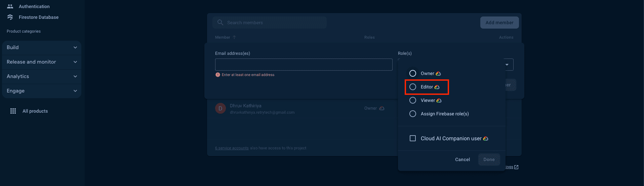Click the member email dhruvkathiriya.retrytech@gmail.com
644x186 pixels.
pyautogui.click(x=262, y=112)
